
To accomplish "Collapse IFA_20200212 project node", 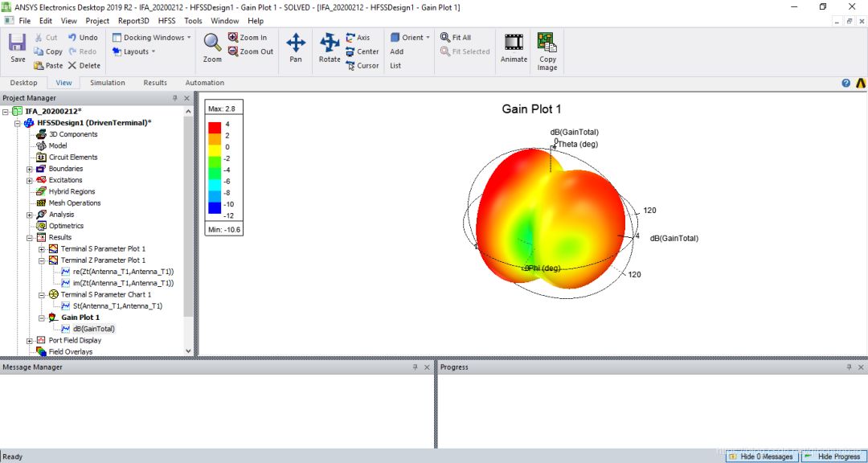I will point(6,111).
